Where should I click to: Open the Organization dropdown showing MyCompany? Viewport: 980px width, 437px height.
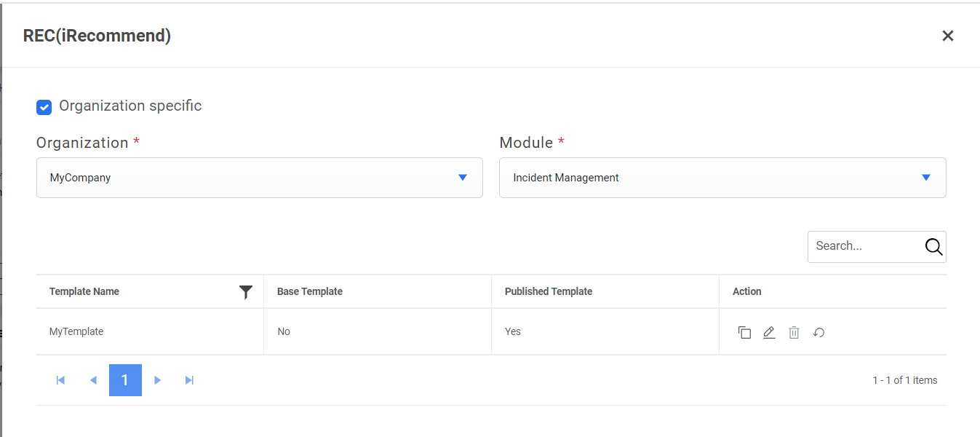(259, 178)
